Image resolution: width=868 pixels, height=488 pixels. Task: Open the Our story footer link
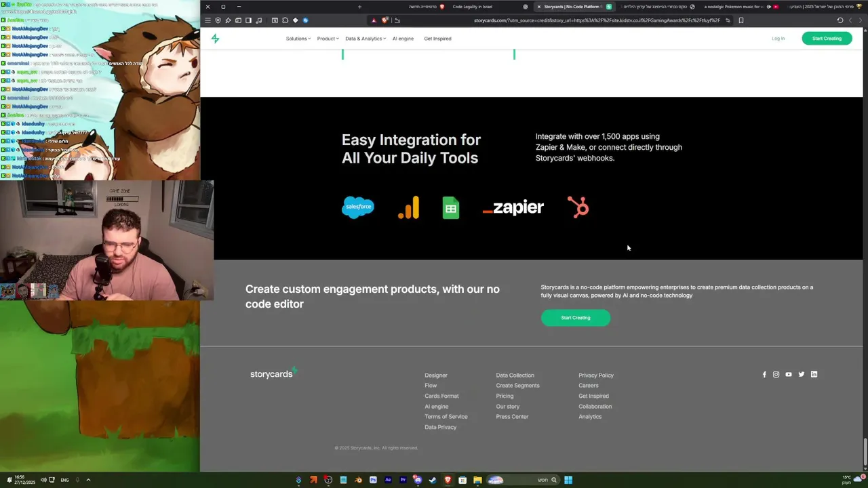pyautogui.click(x=508, y=407)
